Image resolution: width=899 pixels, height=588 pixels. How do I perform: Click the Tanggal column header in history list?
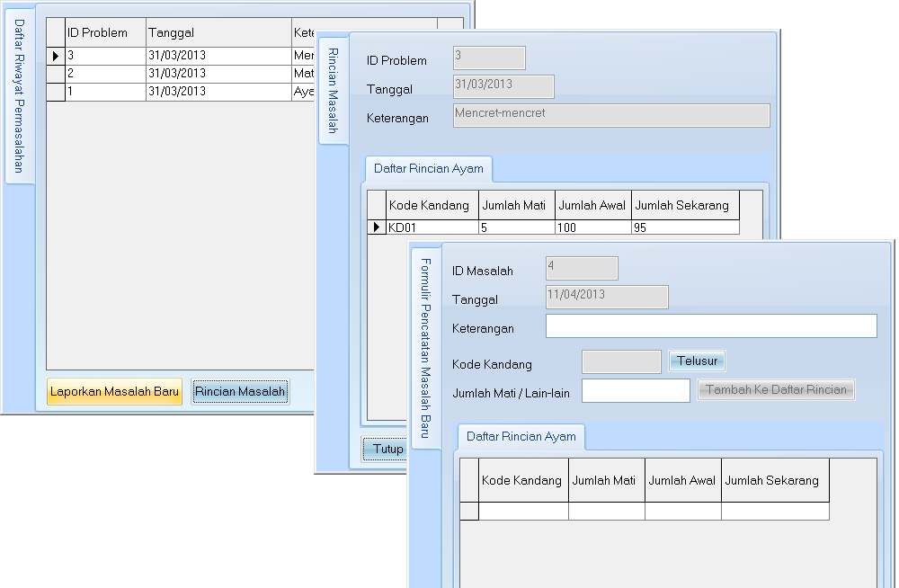pyautogui.click(x=218, y=32)
